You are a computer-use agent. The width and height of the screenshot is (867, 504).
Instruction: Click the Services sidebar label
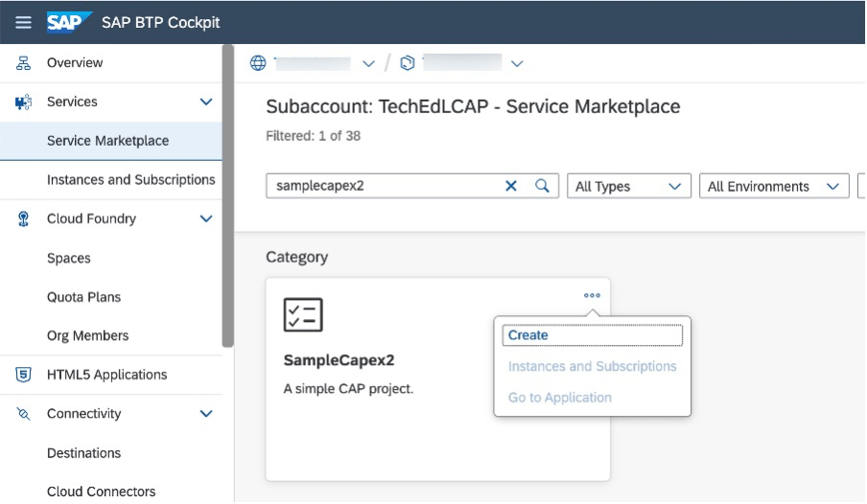(72, 103)
